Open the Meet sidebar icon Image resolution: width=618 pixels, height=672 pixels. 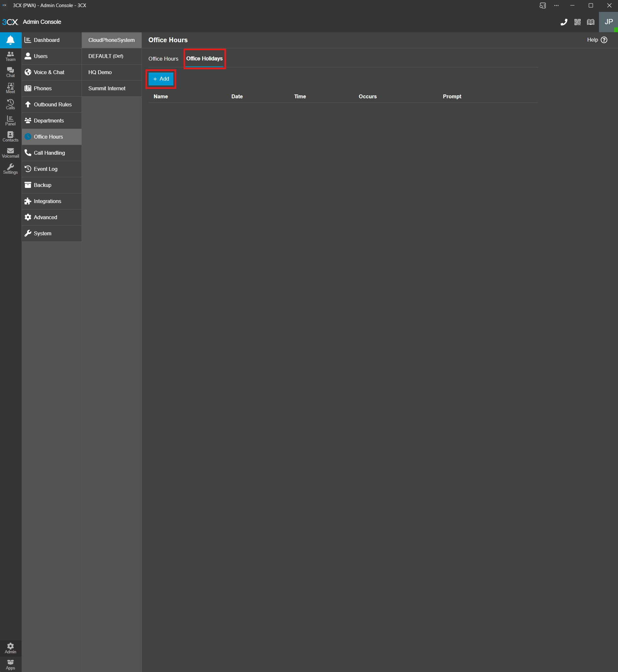pos(10,88)
